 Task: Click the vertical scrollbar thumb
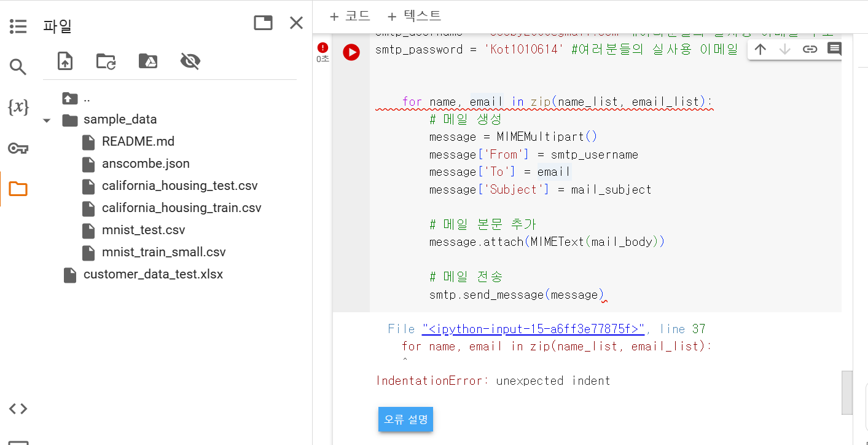[847, 393]
